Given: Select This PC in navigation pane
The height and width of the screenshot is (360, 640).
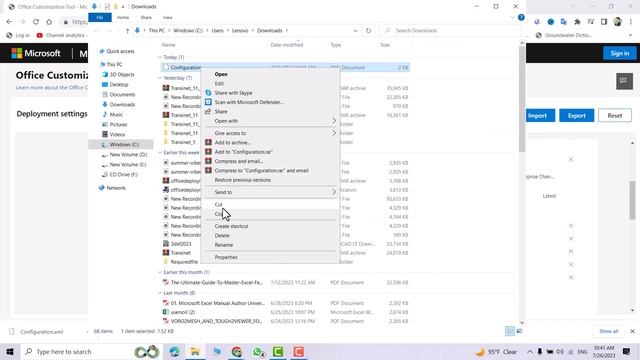Looking at the screenshot, I should [114, 64].
